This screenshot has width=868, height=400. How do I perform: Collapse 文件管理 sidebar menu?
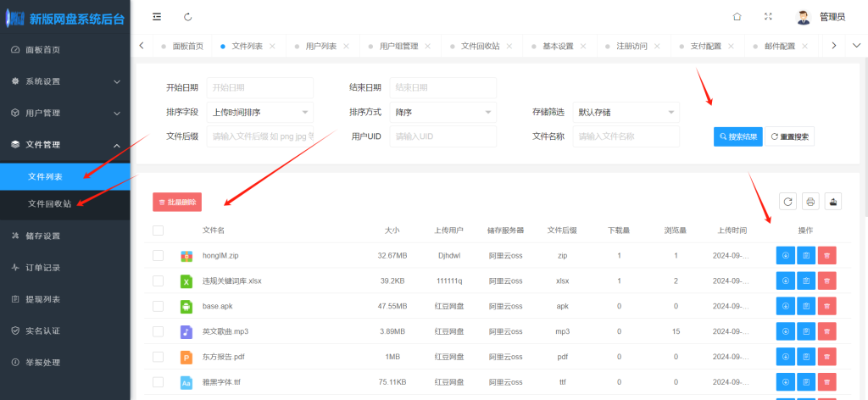(x=65, y=145)
